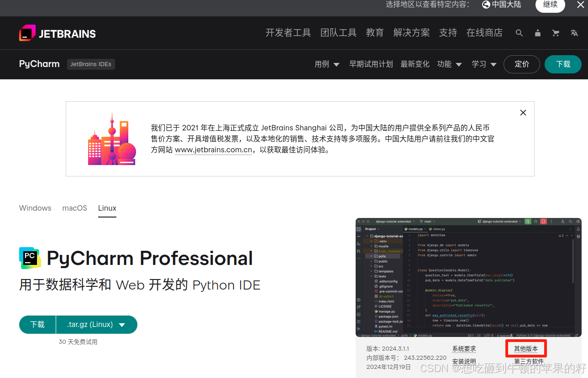Click the globe icon beside 中国大陆
The height and width of the screenshot is (378, 588).
(486, 5)
